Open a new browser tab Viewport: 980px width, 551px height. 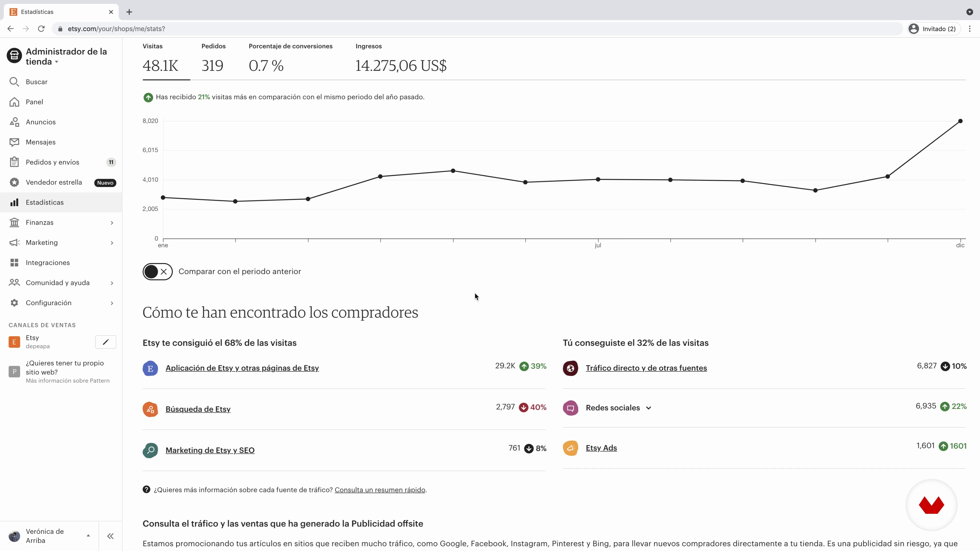(129, 12)
